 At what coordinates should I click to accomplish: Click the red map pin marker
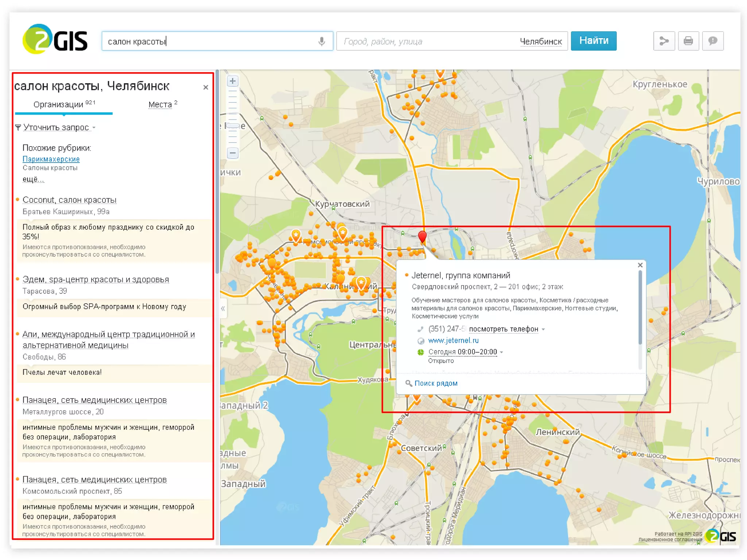[422, 236]
